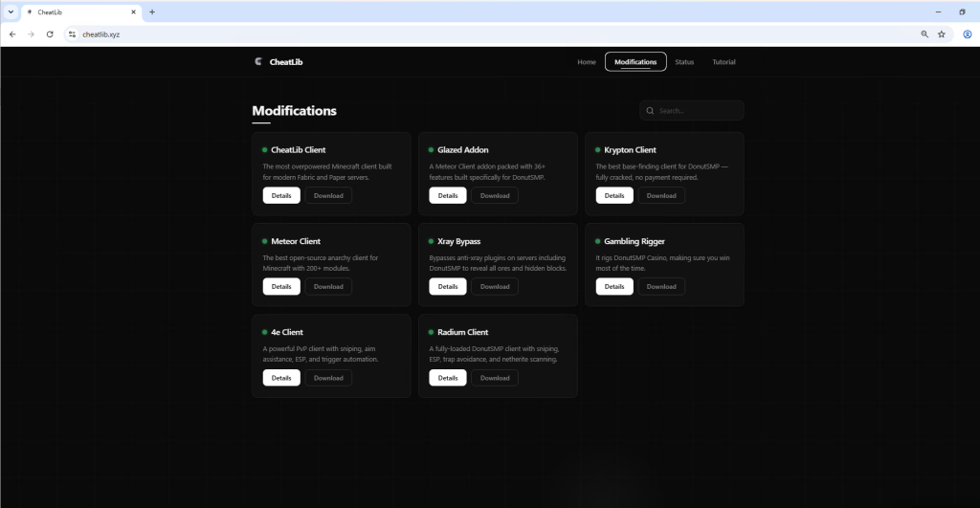Screen dimensions: 980x508
Task: Bookmark this page with star icon
Action: tap(942, 34)
